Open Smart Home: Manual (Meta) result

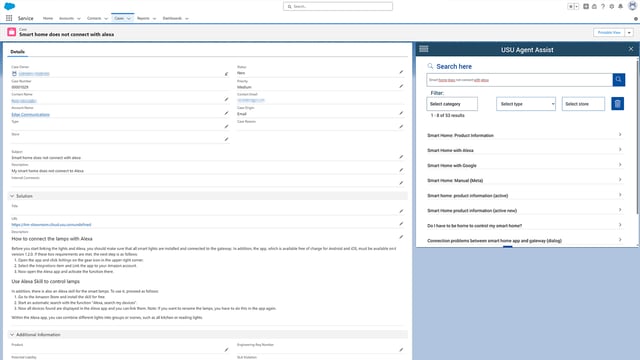coord(524,180)
